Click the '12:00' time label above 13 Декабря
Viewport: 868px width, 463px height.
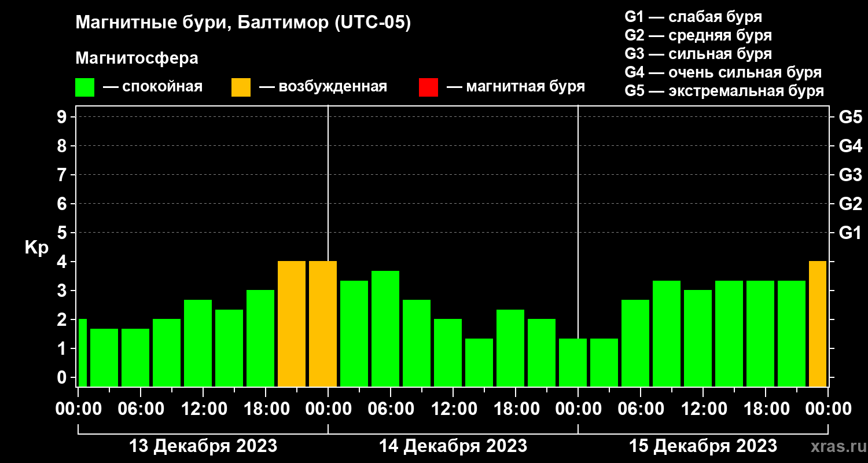pos(203,409)
